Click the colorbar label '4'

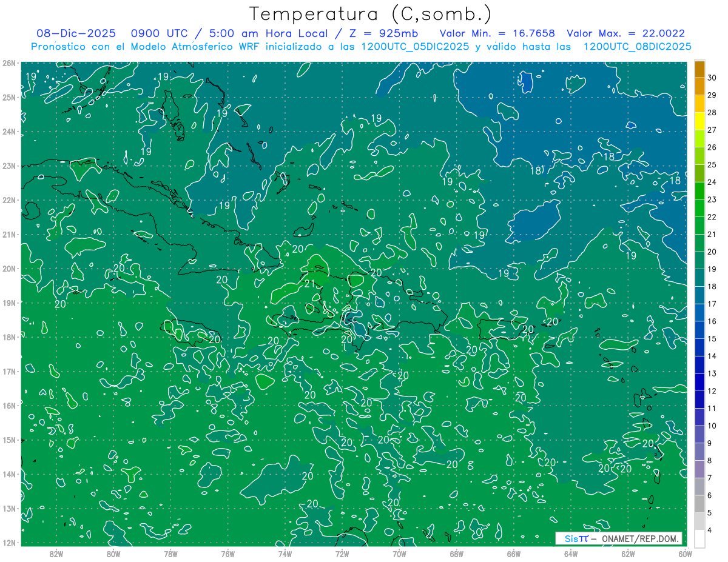point(710,530)
